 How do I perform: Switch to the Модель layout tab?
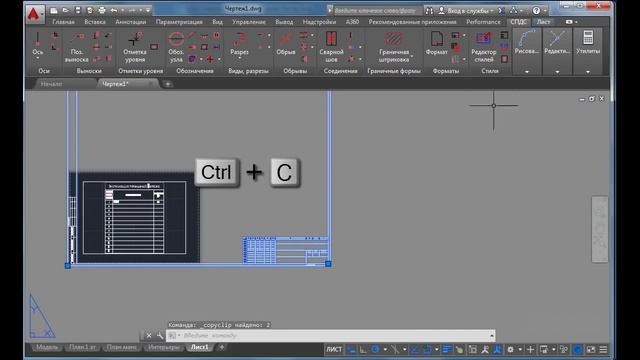point(47,347)
